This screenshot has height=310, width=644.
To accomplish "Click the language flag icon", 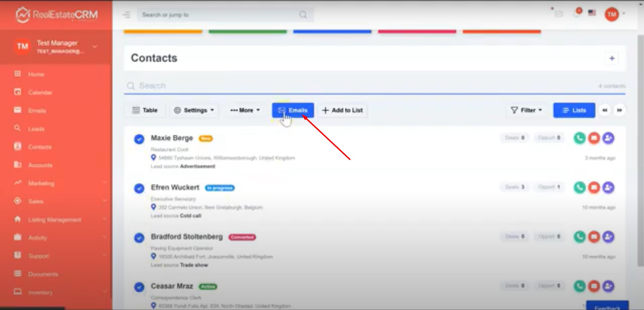I will pos(592,13).
